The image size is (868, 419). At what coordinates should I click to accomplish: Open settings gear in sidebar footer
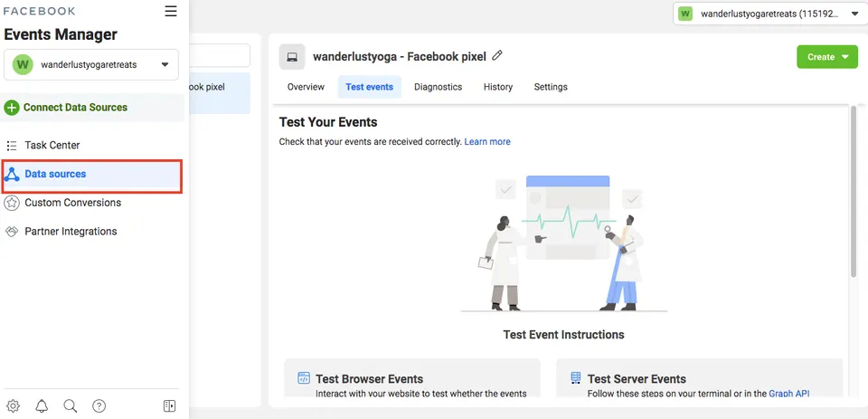14,405
